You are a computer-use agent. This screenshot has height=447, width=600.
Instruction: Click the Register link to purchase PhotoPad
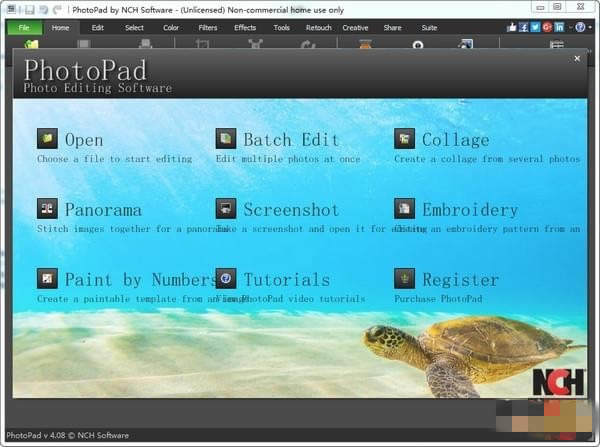[x=459, y=280]
